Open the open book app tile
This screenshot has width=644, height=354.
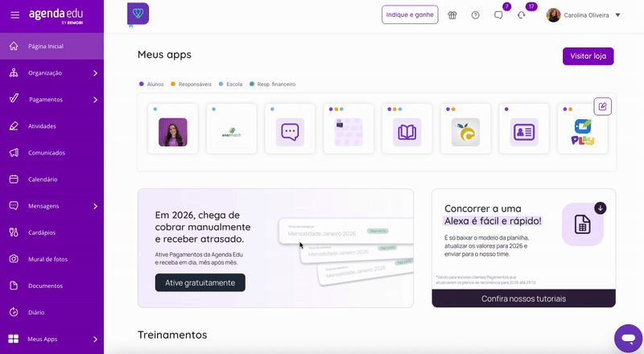pos(407,129)
